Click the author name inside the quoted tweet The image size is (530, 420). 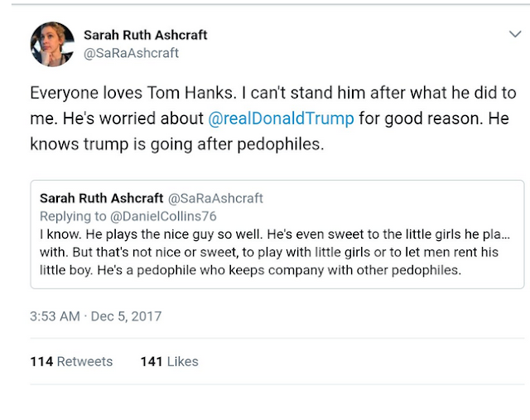[103, 198]
